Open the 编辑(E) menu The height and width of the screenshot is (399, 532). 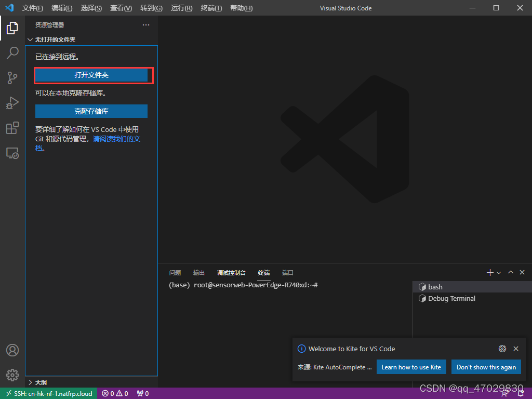62,8
